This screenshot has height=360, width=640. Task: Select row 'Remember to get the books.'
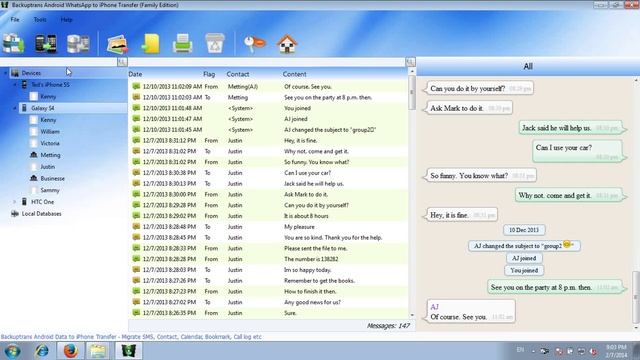pos(268,281)
